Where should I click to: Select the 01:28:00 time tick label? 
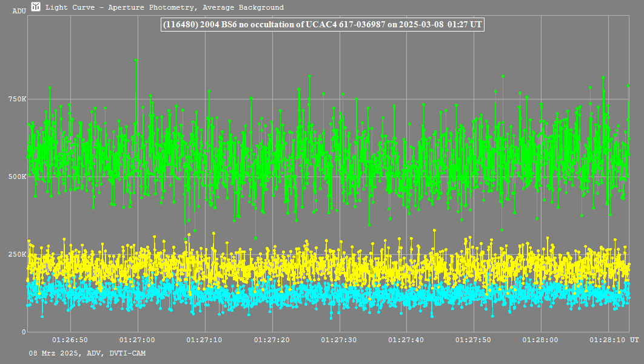(540, 340)
